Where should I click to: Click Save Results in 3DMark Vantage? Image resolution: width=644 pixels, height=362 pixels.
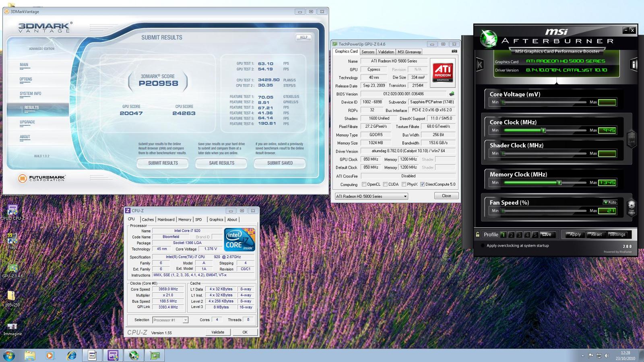tap(222, 163)
